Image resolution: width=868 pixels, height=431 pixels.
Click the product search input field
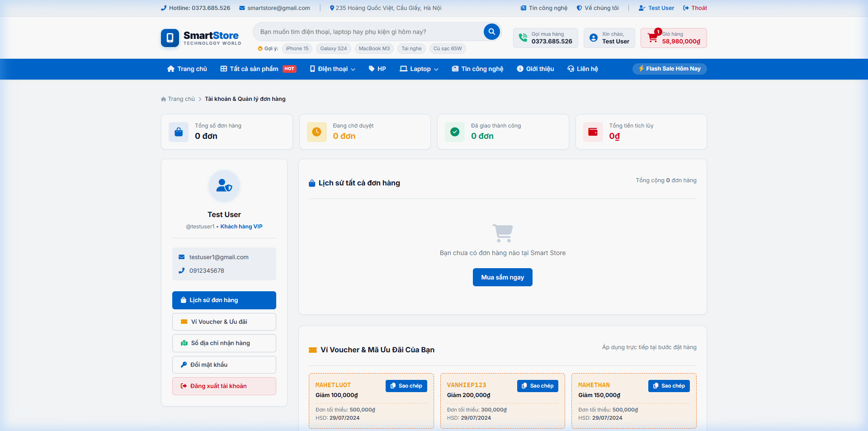point(368,32)
